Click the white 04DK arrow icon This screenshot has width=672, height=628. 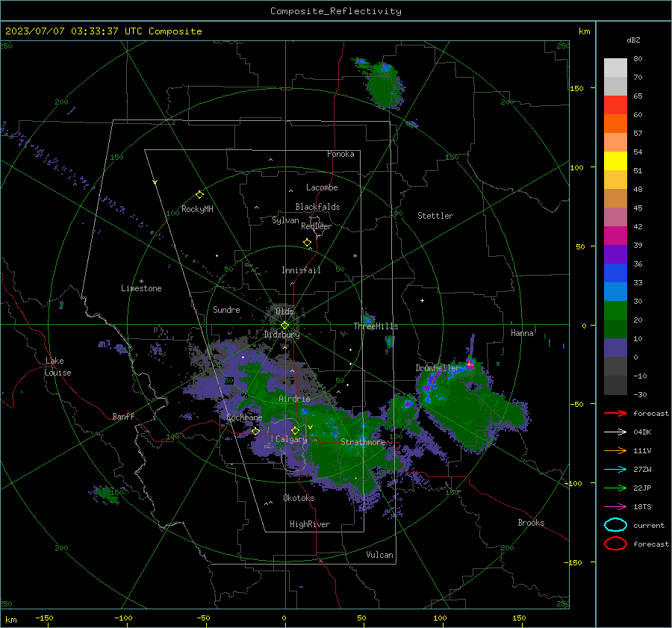pos(615,432)
